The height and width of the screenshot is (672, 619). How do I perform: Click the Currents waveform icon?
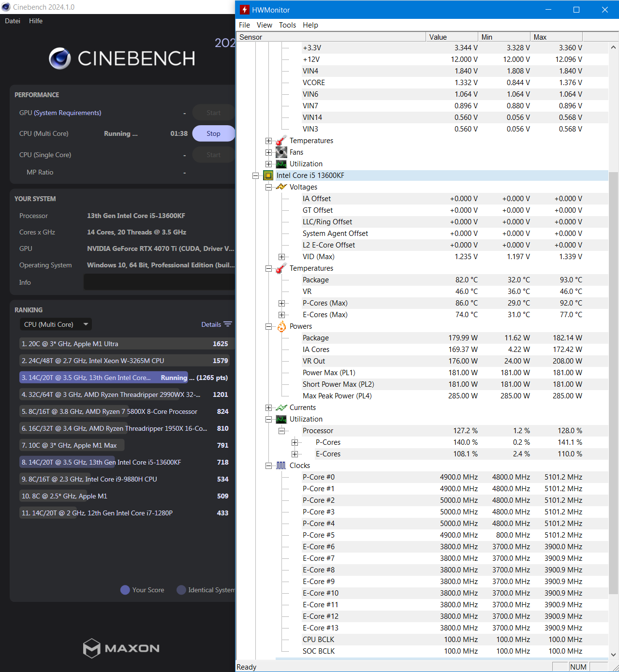(281, 408)
